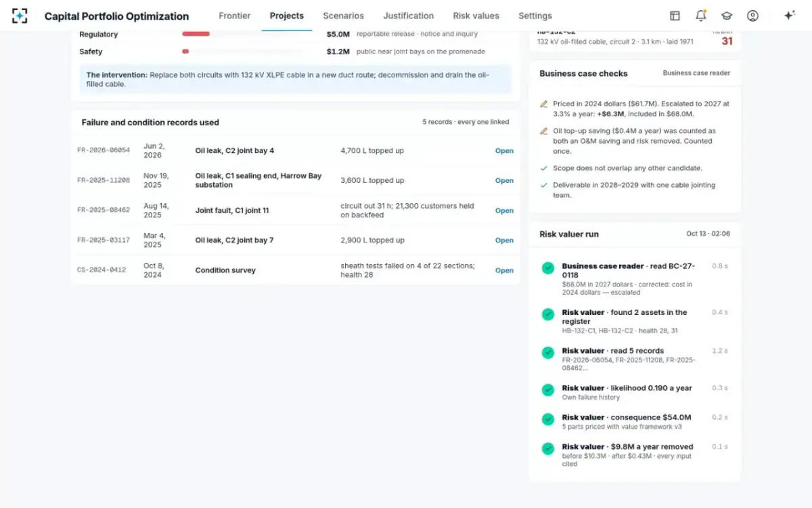812x508 pixels.
Task: Click 'Risk valuer run' heading
Action: click(x=569, y=234)
